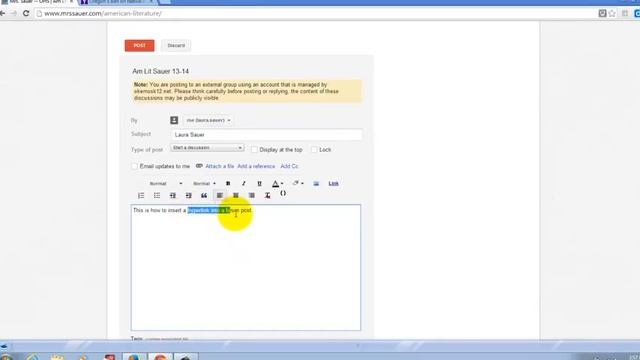Click the browser forward arrow

[14, 13]
